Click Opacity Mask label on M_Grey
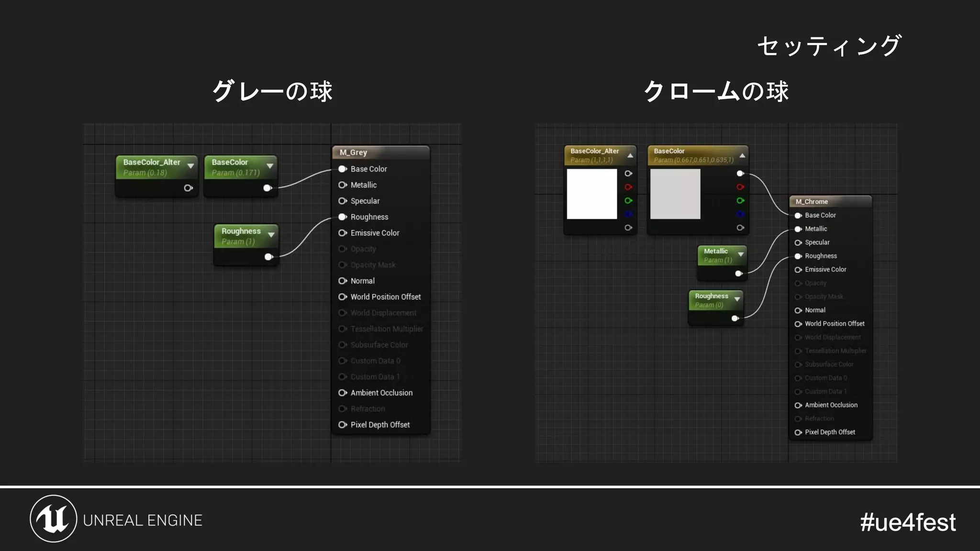Screen dimensions: 980x551 click(x=373, y=265)
